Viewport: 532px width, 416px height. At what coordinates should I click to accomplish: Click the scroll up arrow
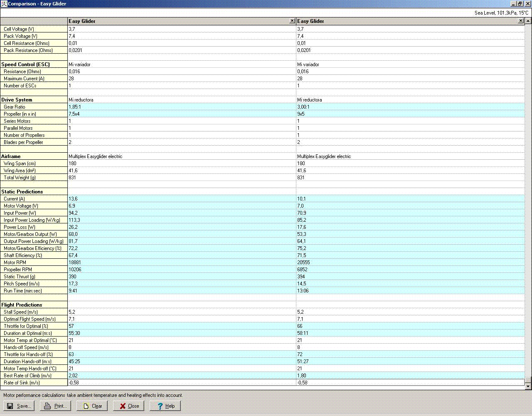click(528, 21)
